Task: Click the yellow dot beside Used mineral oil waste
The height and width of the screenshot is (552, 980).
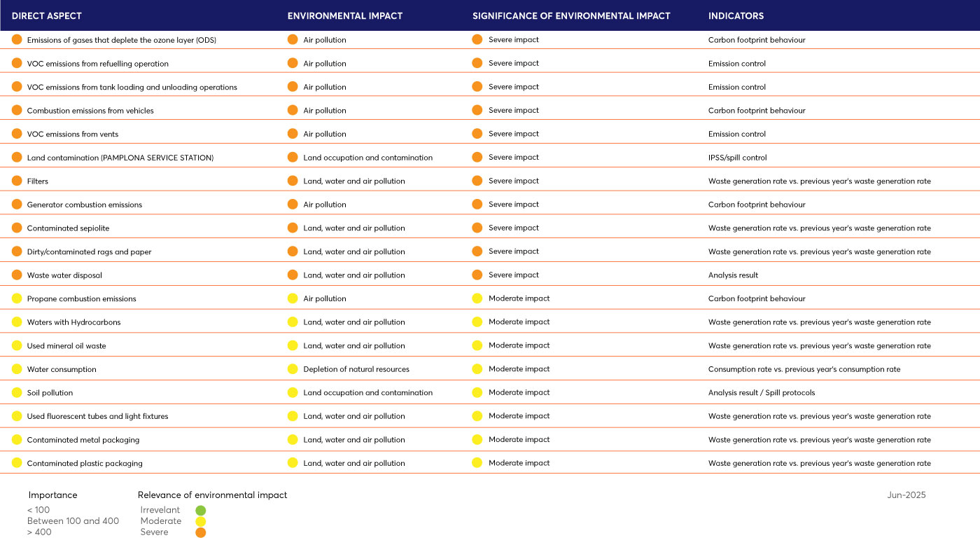Action: pyautogui.click(x=17, y=345)
